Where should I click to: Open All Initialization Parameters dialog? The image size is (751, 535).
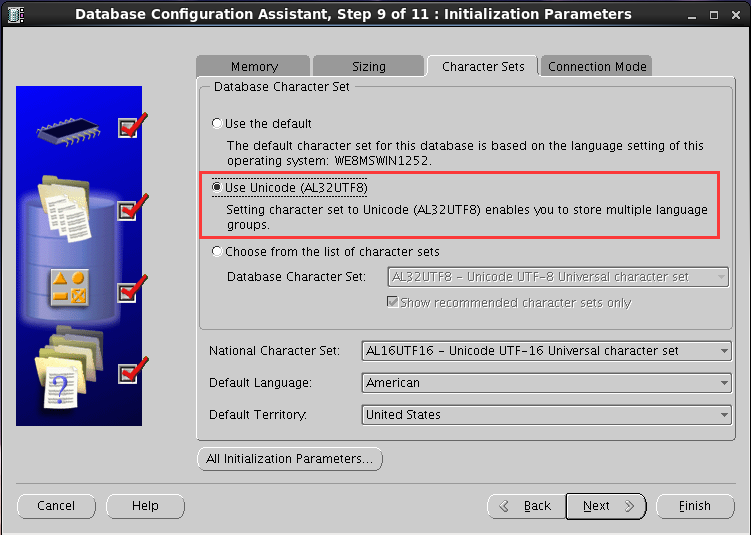290,459
